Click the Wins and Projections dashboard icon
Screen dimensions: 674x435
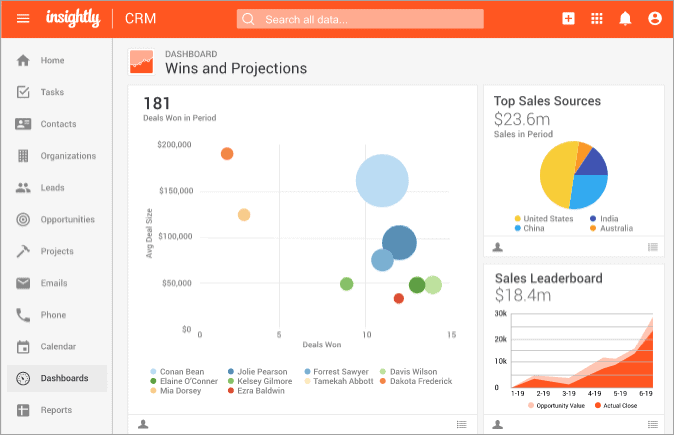click(142, 61)
